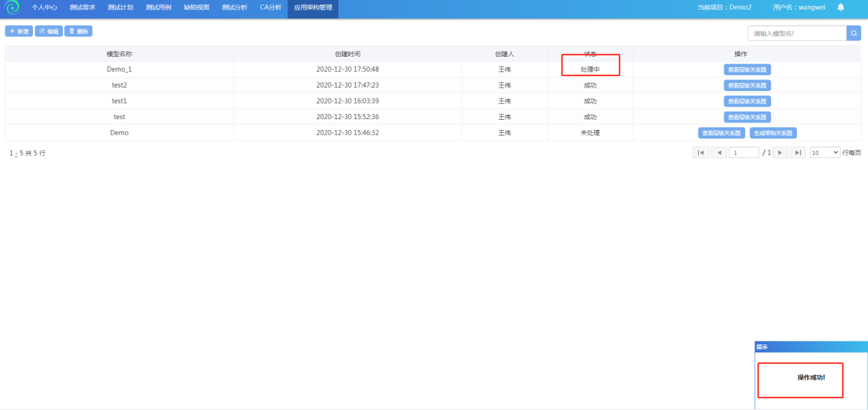
Task: Click 查看层级关系图 for Demo_1 row
Action: 747,69
